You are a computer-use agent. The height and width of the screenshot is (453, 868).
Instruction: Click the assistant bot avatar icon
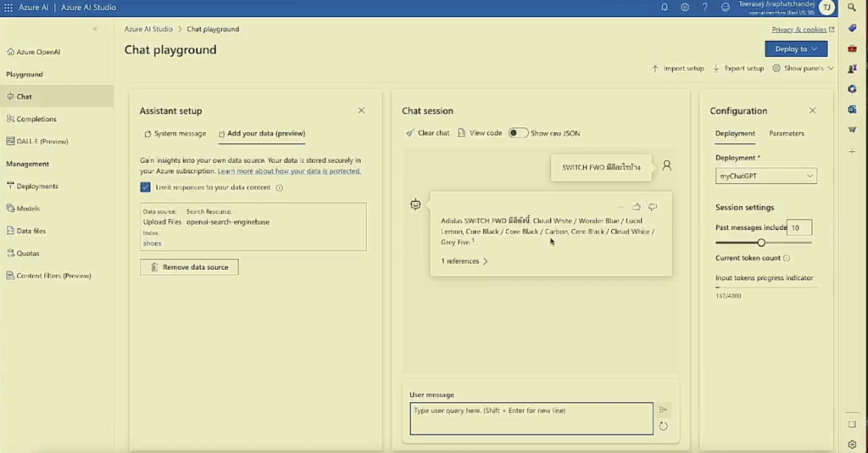tap(415, 204)
